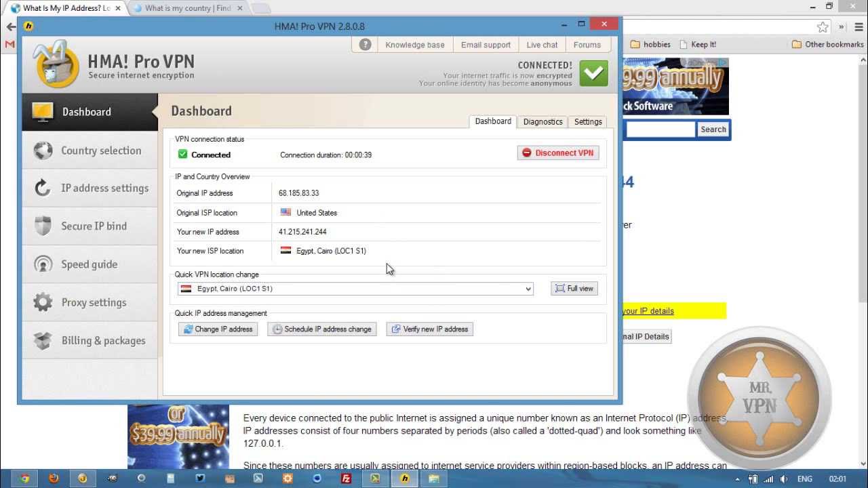The height and width of the screenshot is (488, 868).
Task: Click the Connection duration text
Action: (325, 155)
